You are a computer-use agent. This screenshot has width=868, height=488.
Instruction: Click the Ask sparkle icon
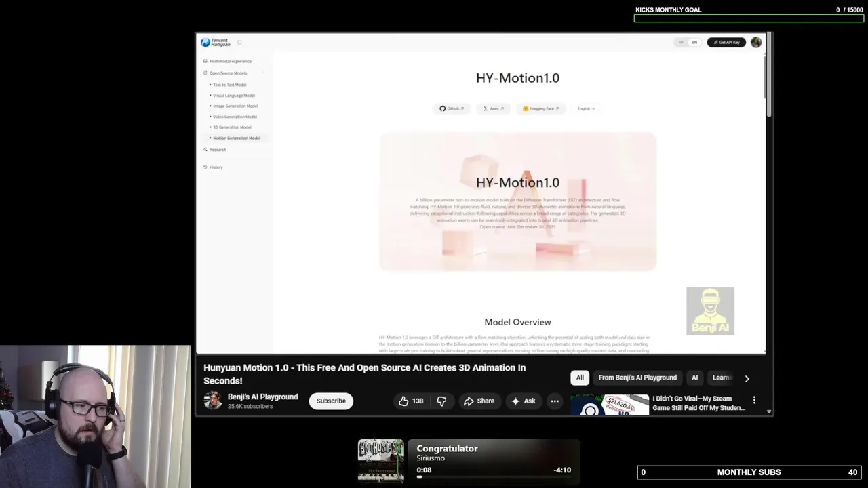[x=515, y=401]
